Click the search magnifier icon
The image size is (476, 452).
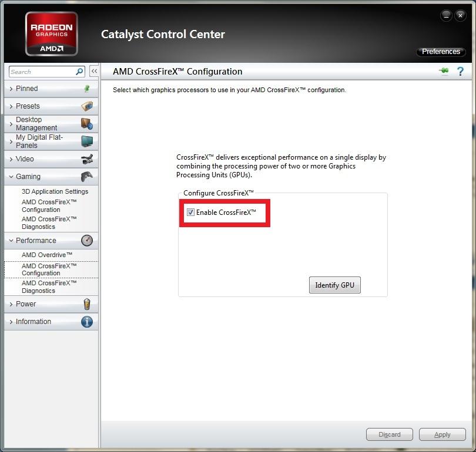(79, 72)
